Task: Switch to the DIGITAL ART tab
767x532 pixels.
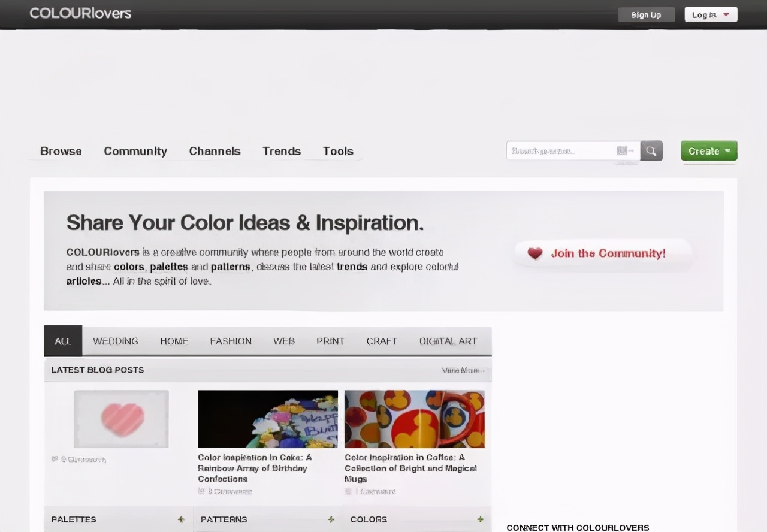Action: 448,341
